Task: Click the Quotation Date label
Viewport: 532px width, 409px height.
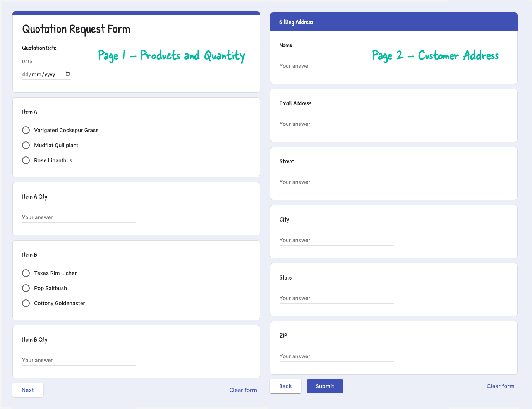Action: click(39, 48)
